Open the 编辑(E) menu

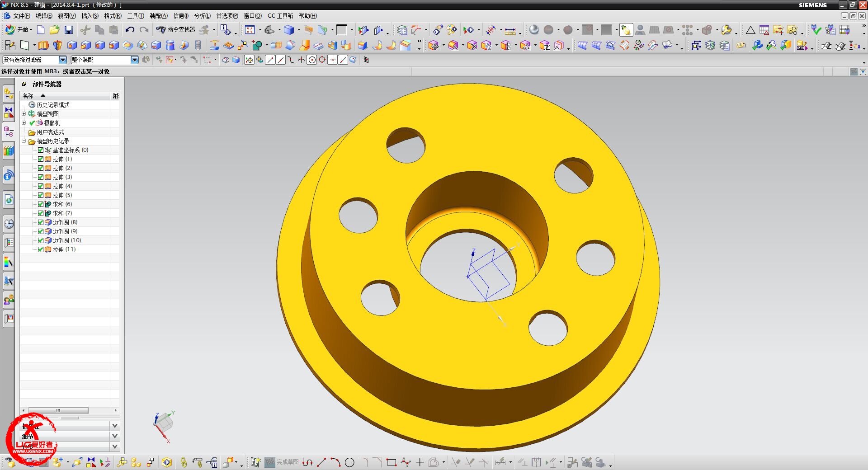[x=44, y=16]
